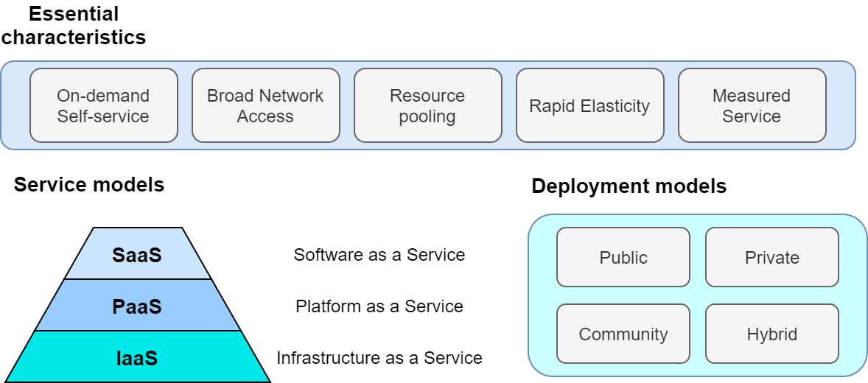Screen dimensions: 868x383
Task: Click the Resource pooling box
Action: 427,105
